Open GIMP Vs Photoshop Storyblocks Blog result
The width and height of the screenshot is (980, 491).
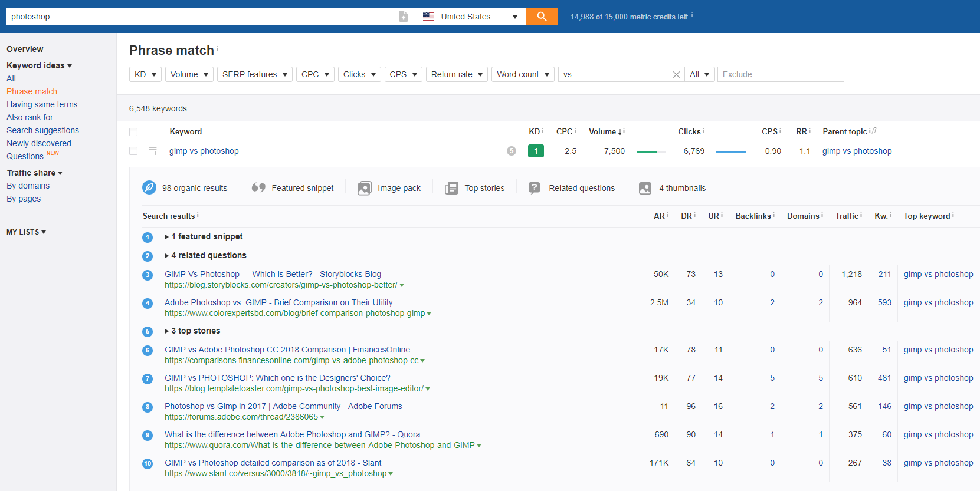[x=273, y=274]
